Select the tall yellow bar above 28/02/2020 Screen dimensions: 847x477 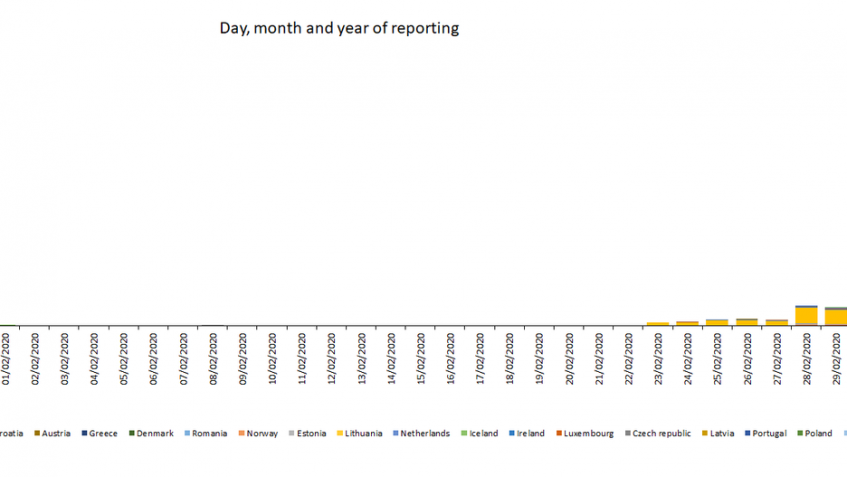click(806, 315)
